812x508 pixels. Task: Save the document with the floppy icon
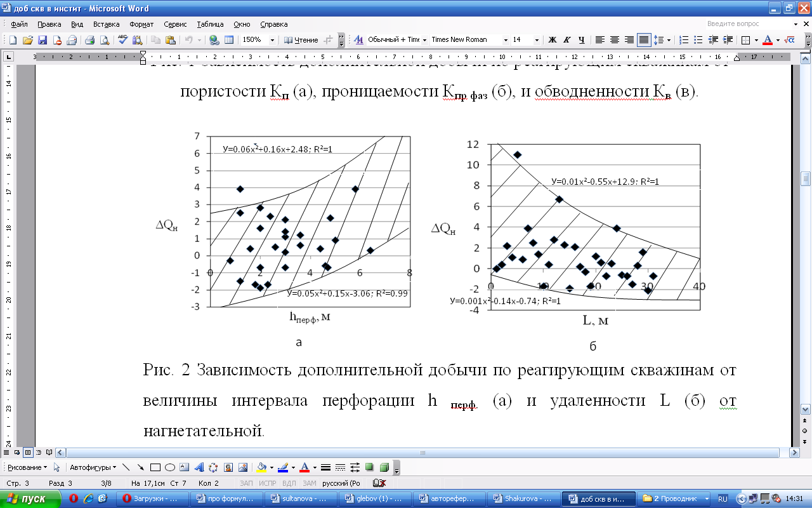43,40
